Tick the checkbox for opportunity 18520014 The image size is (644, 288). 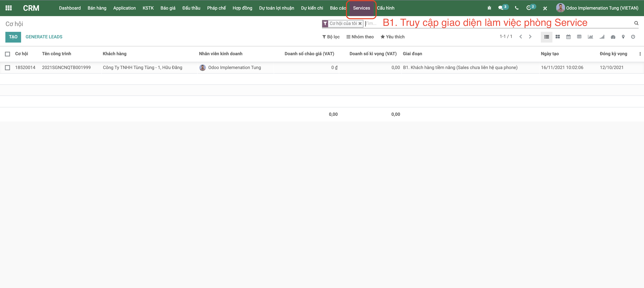tap(7, 68)
